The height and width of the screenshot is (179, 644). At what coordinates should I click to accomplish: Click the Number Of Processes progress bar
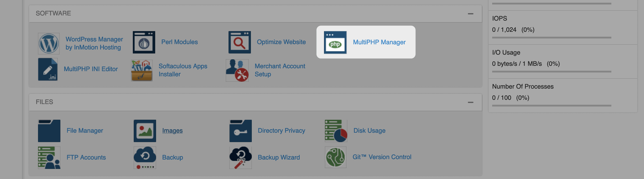point(551,106)
